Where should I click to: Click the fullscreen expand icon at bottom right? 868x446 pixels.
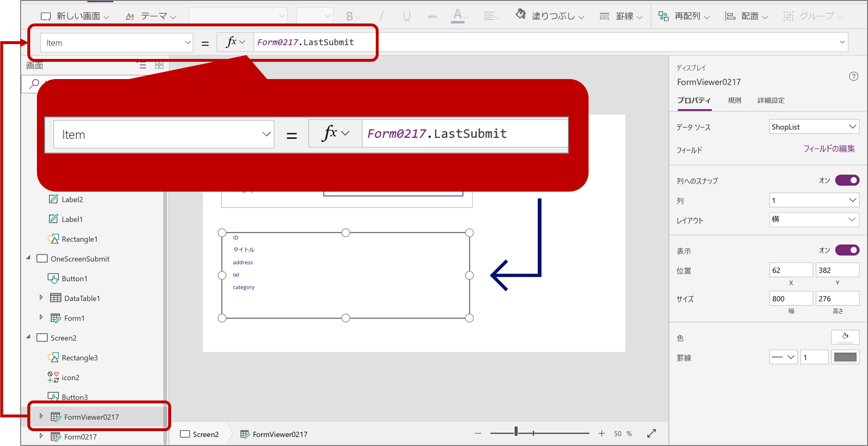(651, 433)
